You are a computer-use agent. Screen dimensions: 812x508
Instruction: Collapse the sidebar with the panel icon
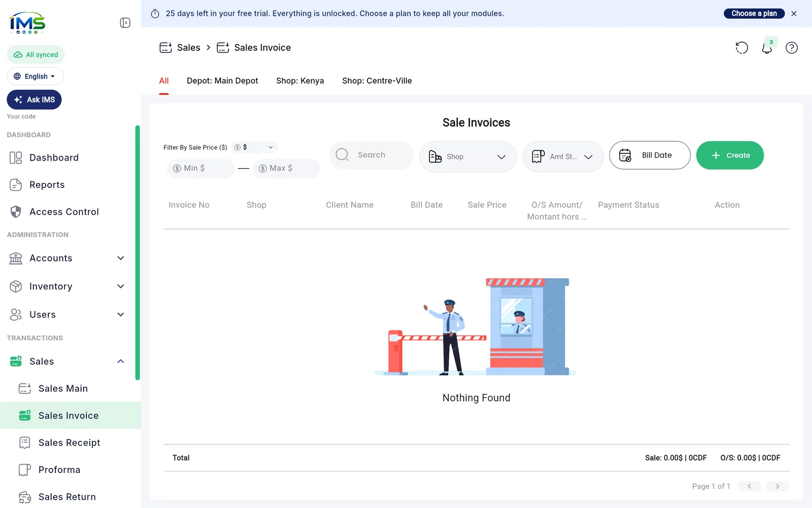[125, 23]
